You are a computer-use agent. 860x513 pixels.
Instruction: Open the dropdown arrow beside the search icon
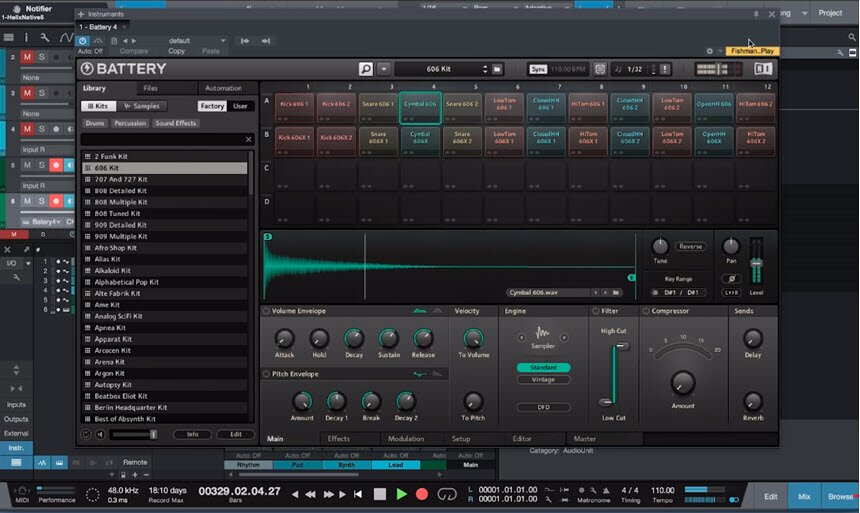coord(384,69)
